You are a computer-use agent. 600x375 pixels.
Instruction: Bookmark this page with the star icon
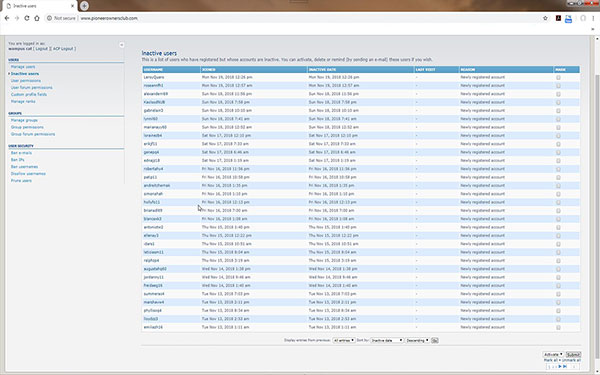(545, 18)
